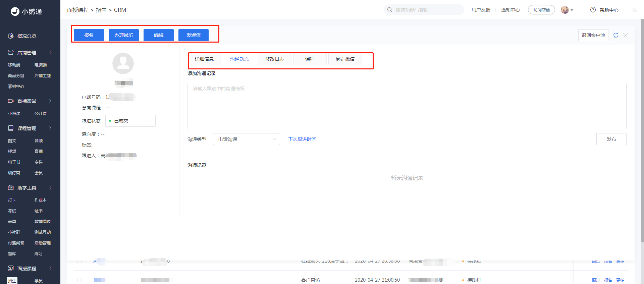
Task: Open 电脑端 under 店铺管理
Action: click(41, 65)
